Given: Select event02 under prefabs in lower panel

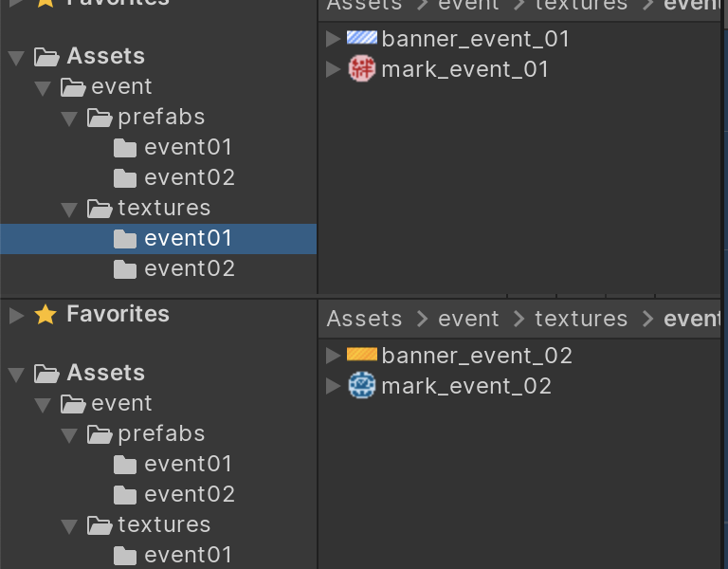Looking at the screenshot, I should pyautogui.click(x=189, y=494).
